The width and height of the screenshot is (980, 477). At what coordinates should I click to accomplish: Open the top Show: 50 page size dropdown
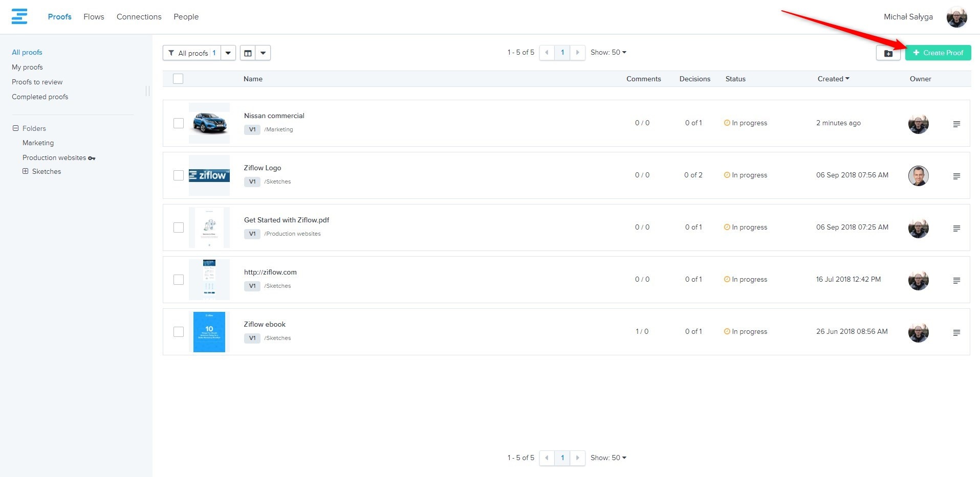tap(608, 53)
